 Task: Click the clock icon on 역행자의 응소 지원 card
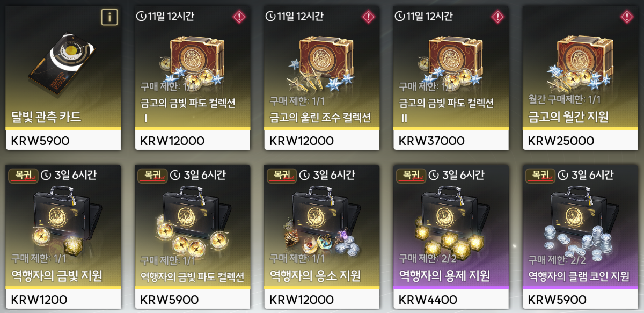[304, 175]
